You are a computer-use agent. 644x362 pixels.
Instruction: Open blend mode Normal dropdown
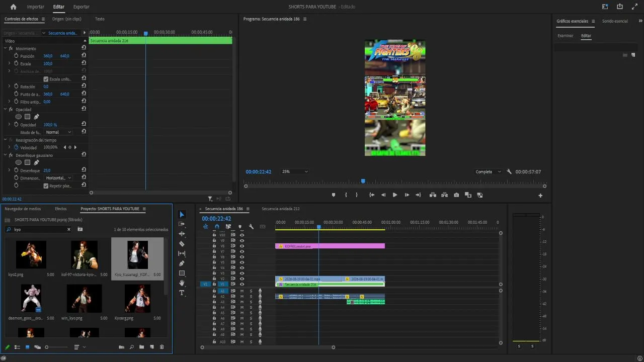click(x=58, y=132)
